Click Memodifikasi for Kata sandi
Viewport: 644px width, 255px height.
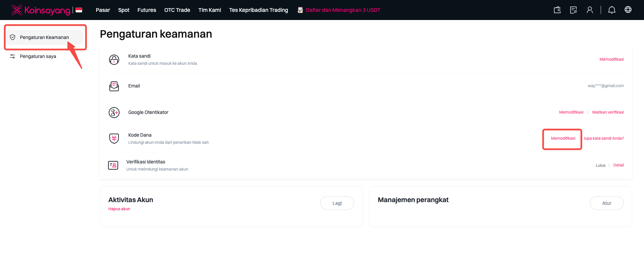point(611,59)
